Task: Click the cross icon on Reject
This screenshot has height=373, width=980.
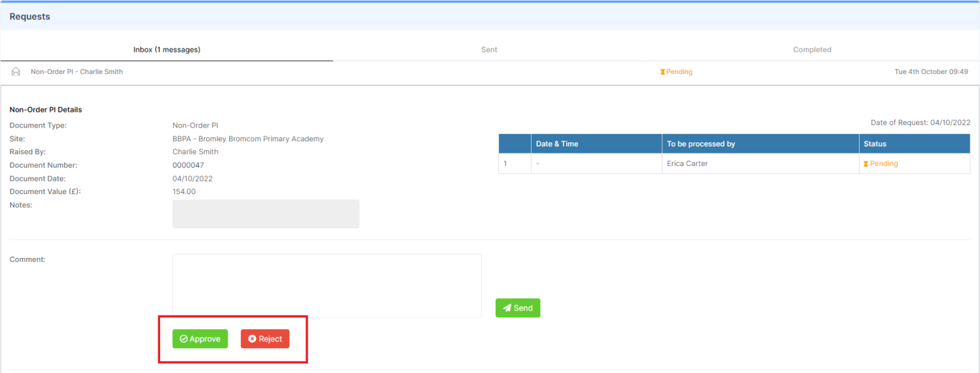Action: (252, 339)
